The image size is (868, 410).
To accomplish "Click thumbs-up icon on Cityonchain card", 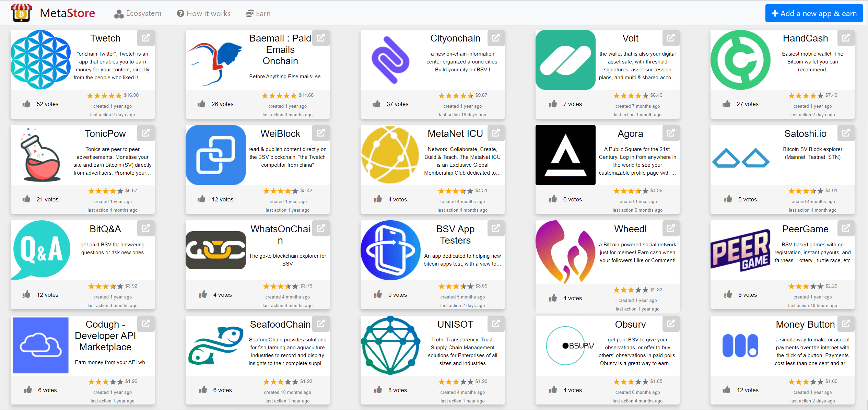I will coord(377,104).
